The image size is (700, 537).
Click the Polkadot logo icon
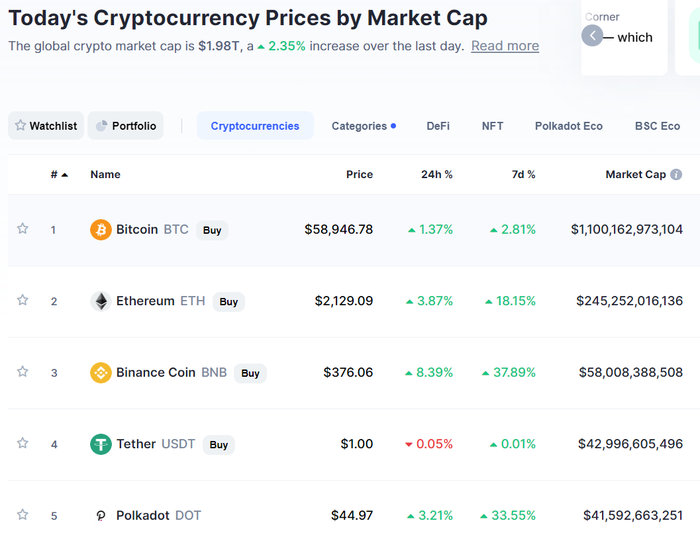[x=101, y=516]
